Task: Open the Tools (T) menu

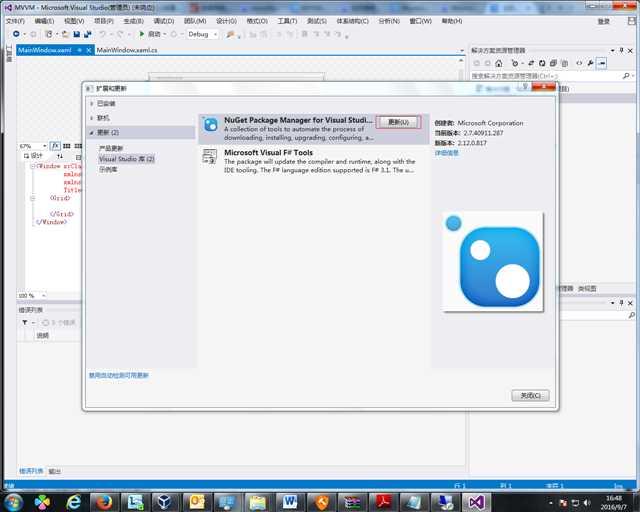Action: point(287,21)
